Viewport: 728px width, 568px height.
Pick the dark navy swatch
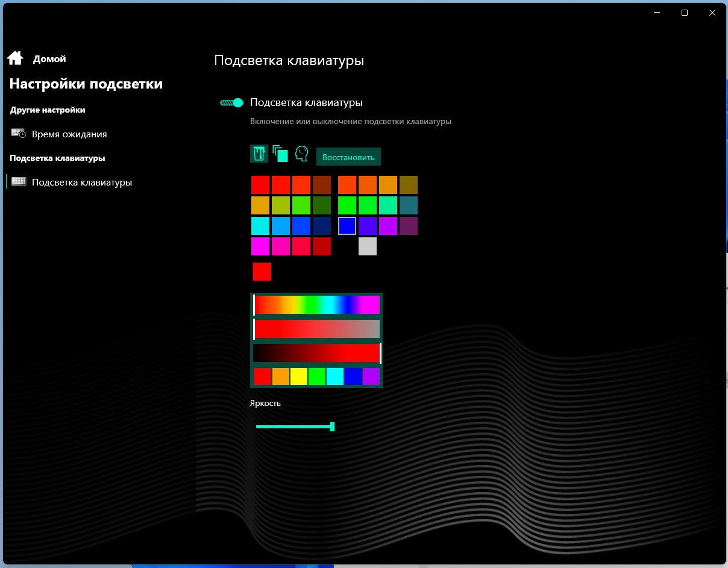[x=322, y=226]
